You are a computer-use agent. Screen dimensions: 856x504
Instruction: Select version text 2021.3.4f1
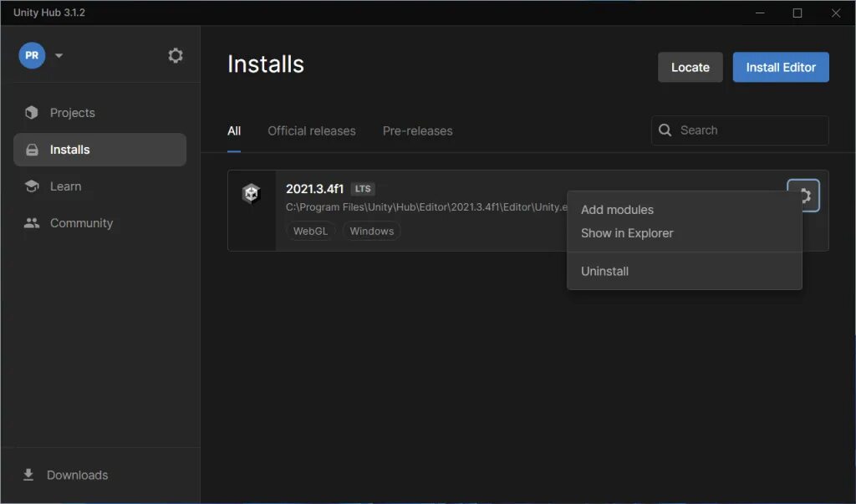tap(314, 189)
